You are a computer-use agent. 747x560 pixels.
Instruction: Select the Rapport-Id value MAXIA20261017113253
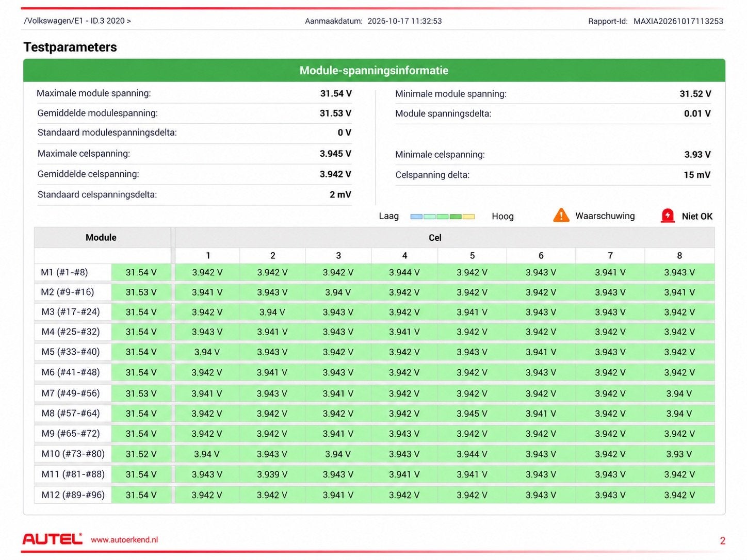tap(678, 21)
